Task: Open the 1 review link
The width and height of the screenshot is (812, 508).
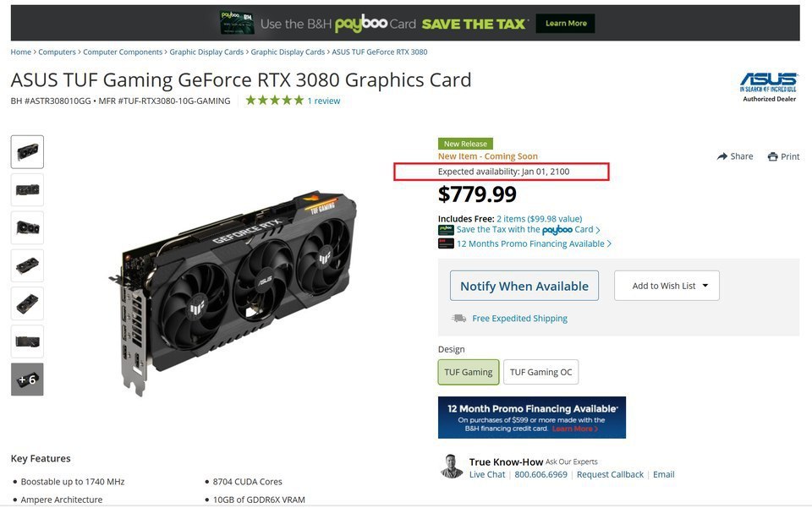Action: (324, 101)
